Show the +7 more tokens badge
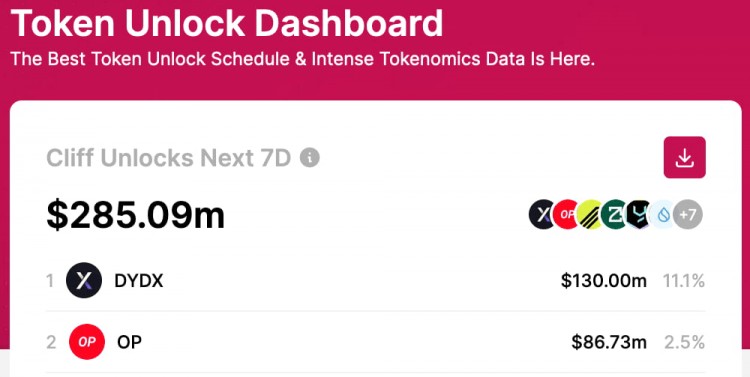 pos(688,214)
